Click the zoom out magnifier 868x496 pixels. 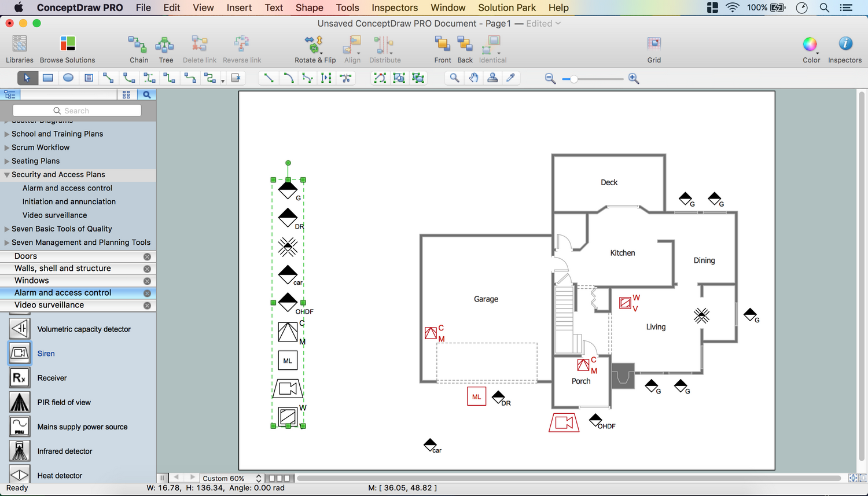[550, 79]
